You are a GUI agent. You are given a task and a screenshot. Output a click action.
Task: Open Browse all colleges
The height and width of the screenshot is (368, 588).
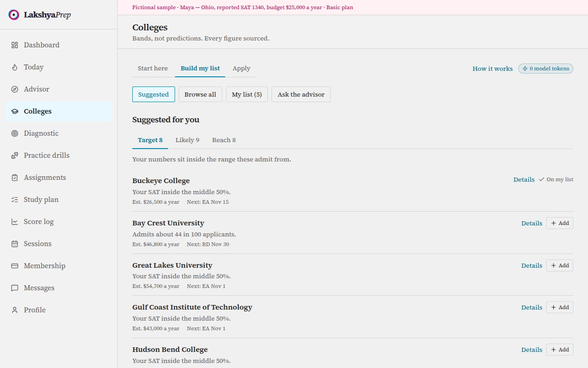pyautogui.click(x=200, y=94)
